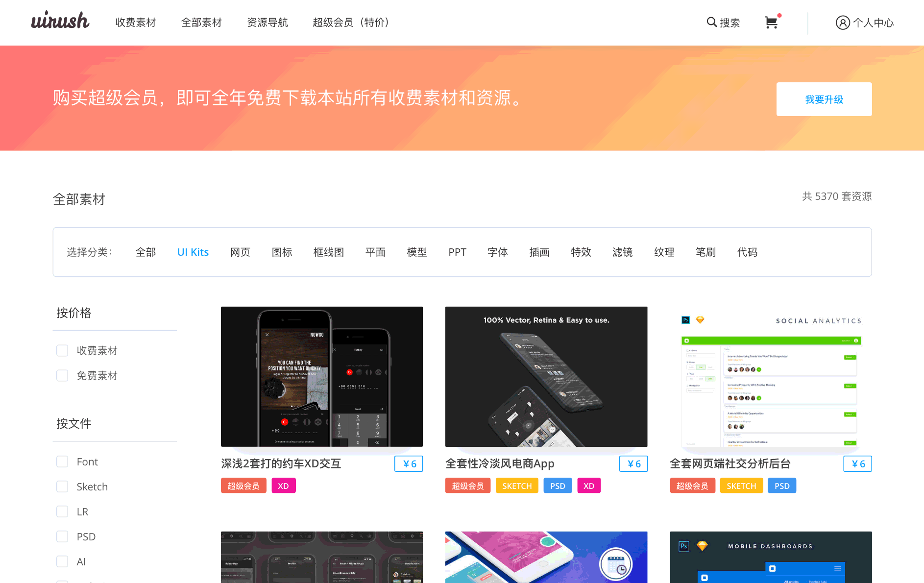This screenshot has height=583, width=924.
Task: Select the 纹理 category
Action: click(664, 252)
